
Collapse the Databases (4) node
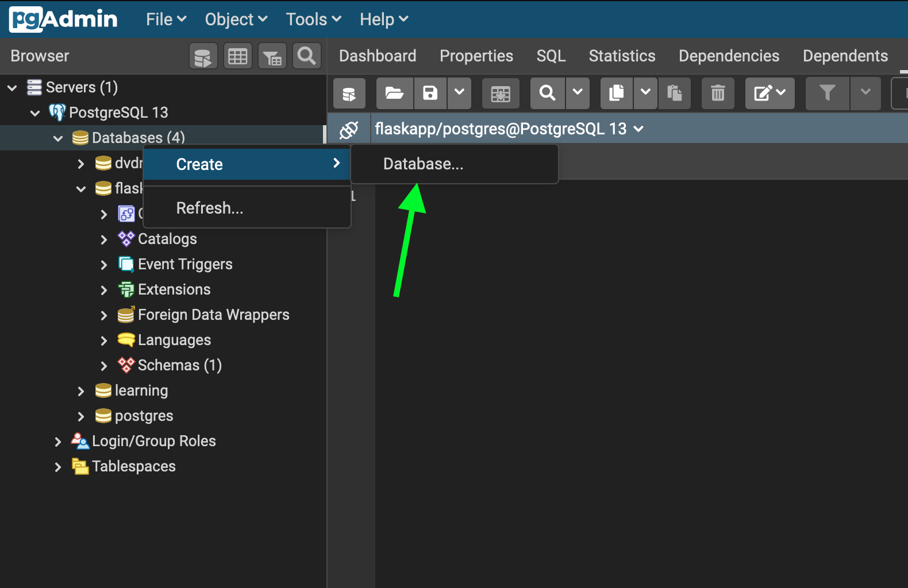pos(58,138)
